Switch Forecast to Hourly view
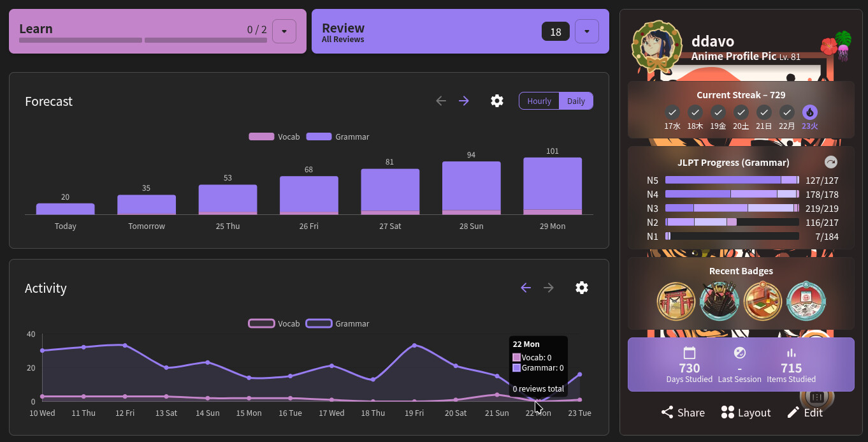Viewport: 868px width, 442px height. click(x=539, y=101)
